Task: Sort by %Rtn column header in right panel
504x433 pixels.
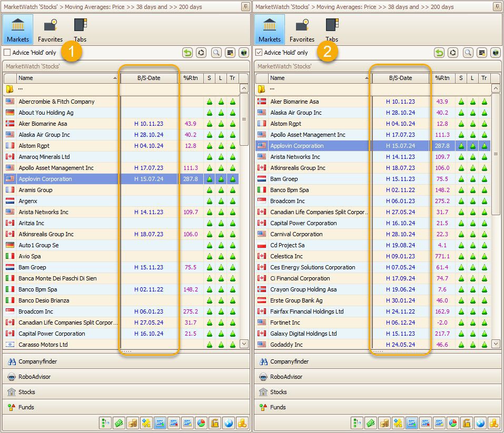Action: (442, 78)
